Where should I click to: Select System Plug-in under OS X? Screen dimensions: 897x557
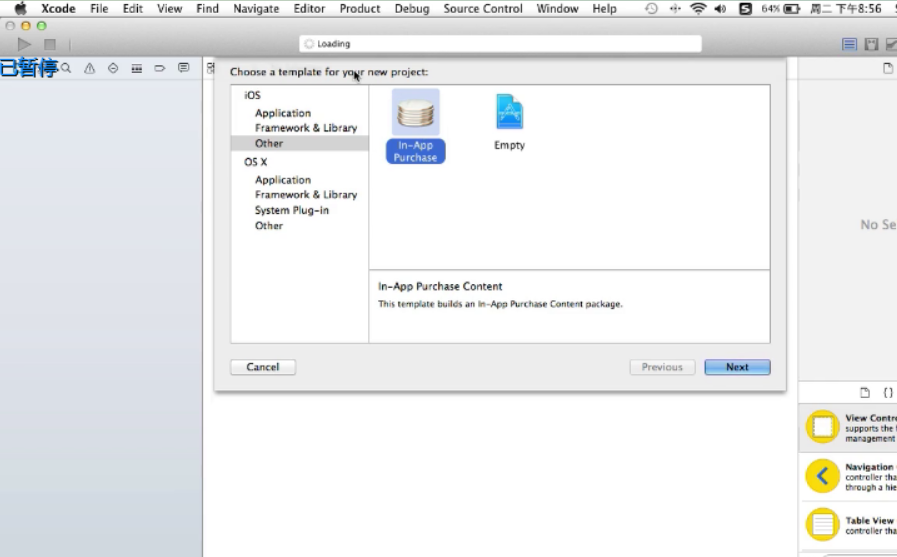(292, 210)
